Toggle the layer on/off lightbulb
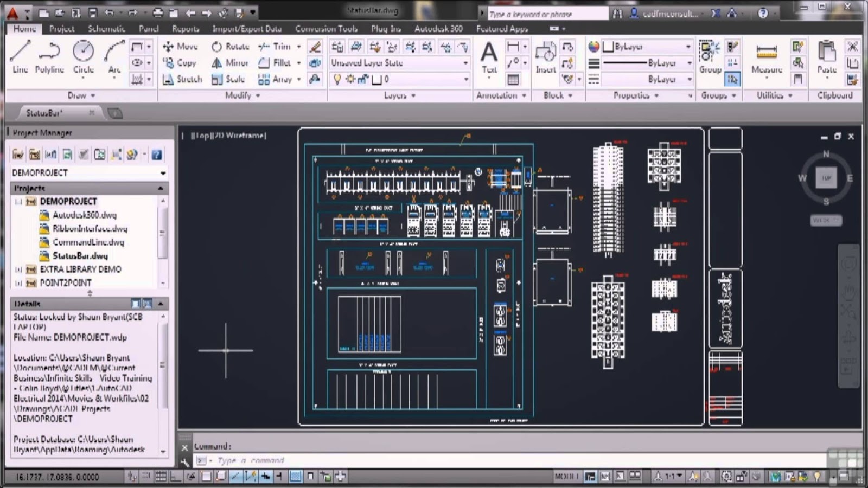The image size is (868, 488). tap(337, 80)
